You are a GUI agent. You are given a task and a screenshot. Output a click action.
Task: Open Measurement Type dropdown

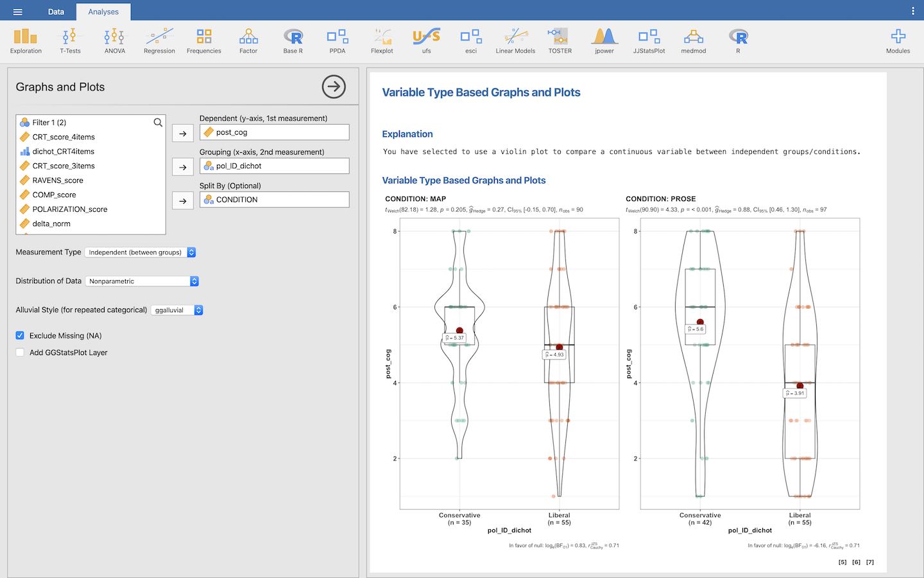coord(140,252)
